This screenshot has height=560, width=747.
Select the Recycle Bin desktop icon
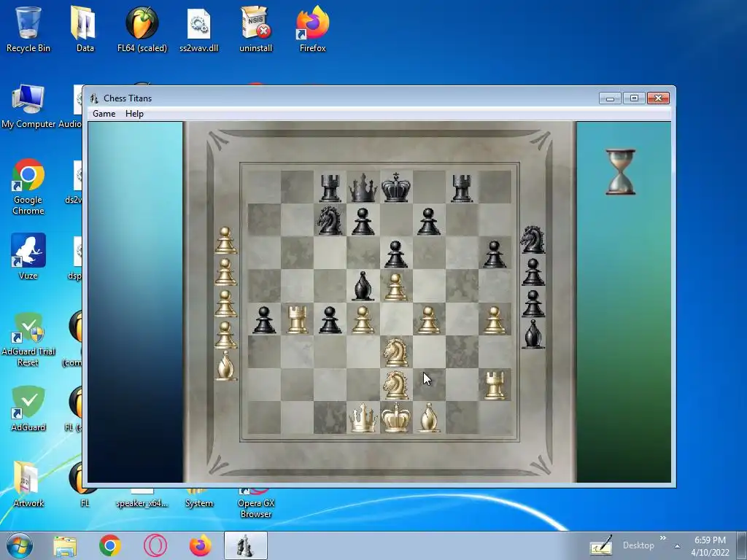(28, 28)
